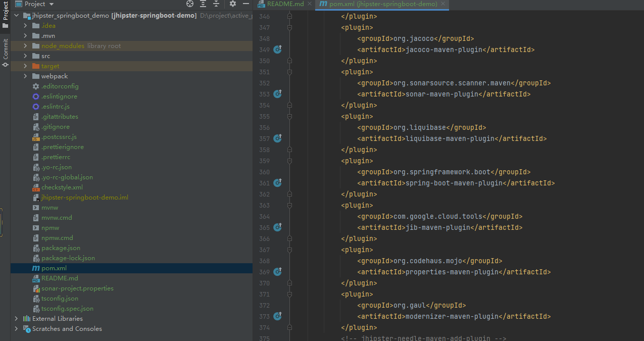The width and height of the screenshot is (644, 341).
Task: Fold the plugin block starting at line 363
Action: click(x=290, y=205)
